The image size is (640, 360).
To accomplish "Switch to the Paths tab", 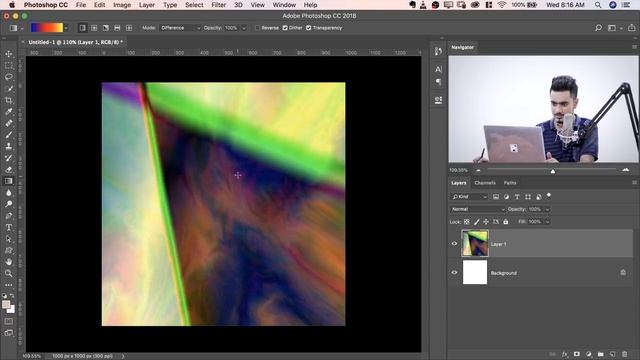I will [x=510, y=183].
